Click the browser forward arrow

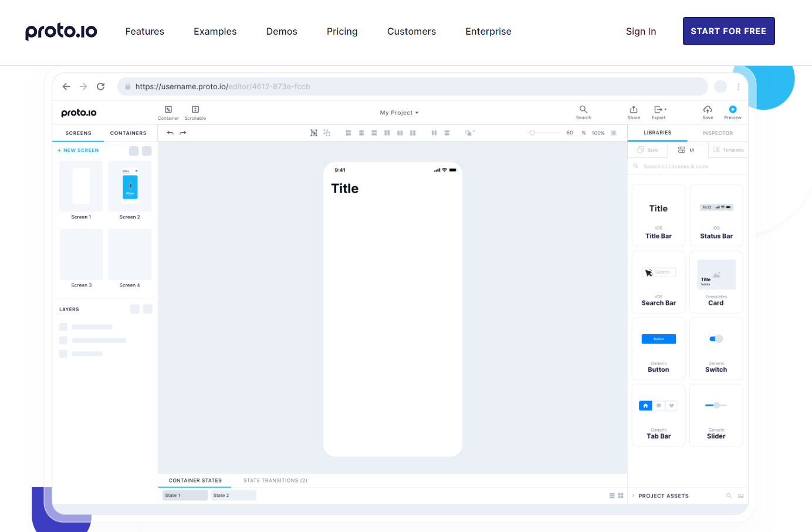83,86
